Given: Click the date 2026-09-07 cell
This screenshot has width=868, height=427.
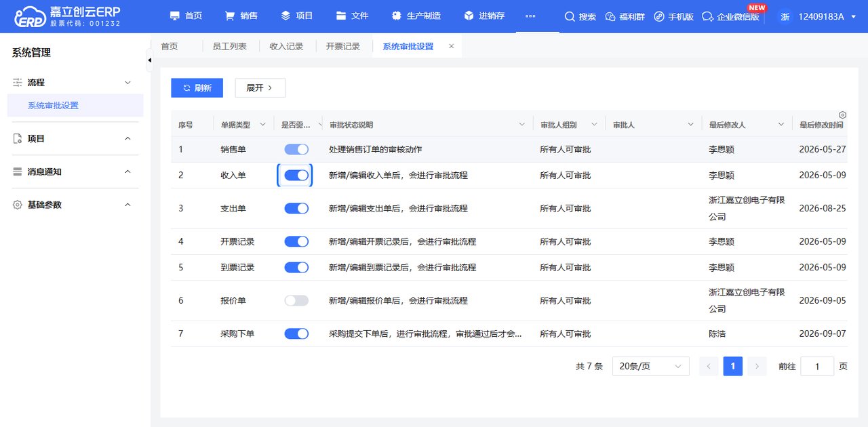Looking at the screenshot, I should tap(823, 333).
